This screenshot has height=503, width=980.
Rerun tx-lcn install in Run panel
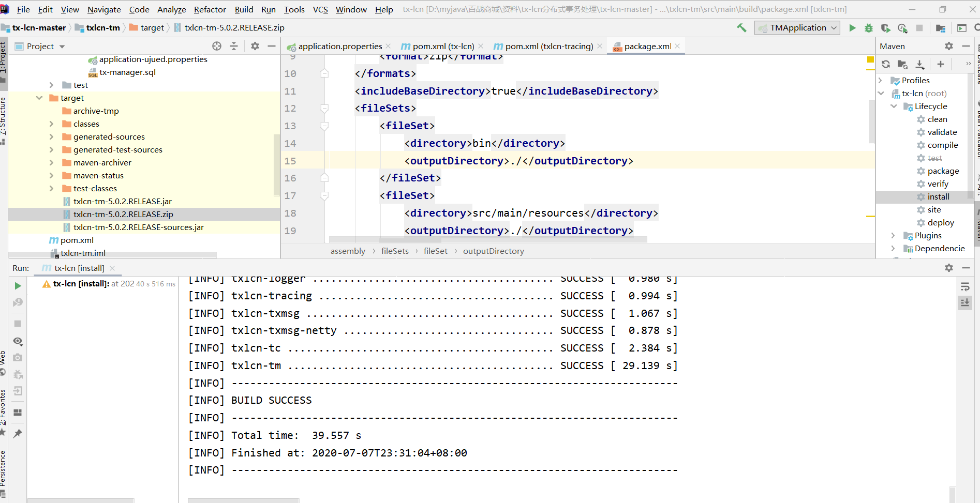pyautogui.click(x=18, y=286)
